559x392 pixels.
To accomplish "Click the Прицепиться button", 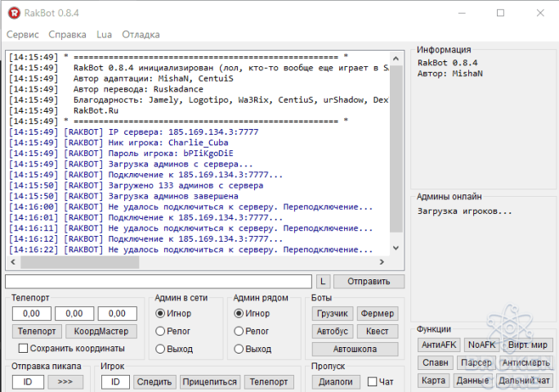I will pos(210,382).
